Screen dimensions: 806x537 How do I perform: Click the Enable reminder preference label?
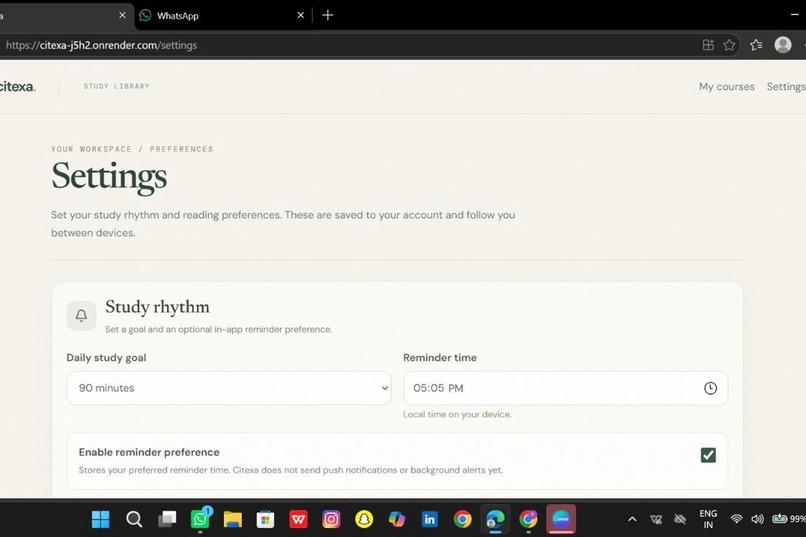tap(149, 452)
